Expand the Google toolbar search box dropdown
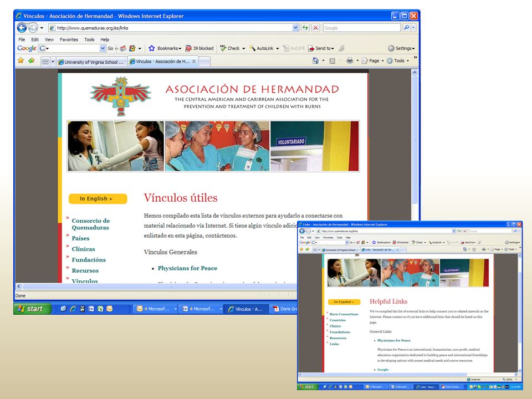 (x=103, y=49)
